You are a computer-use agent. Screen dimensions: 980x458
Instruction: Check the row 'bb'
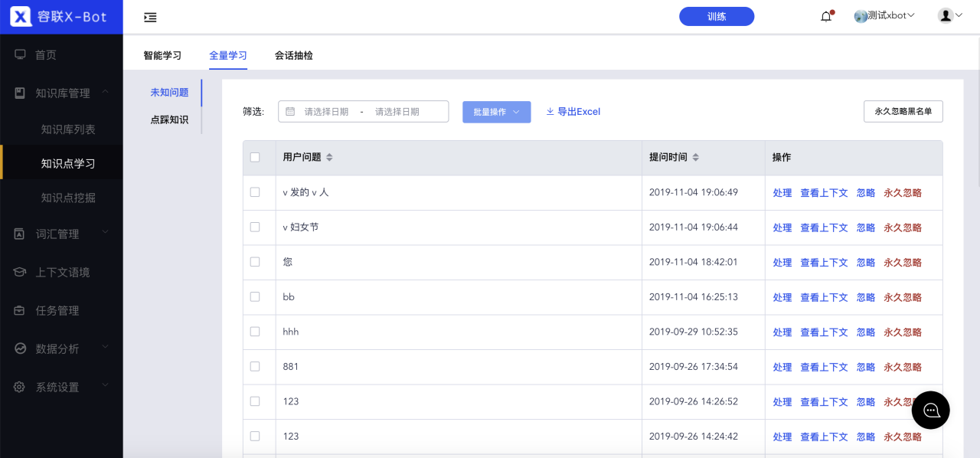tap(255, 296)
